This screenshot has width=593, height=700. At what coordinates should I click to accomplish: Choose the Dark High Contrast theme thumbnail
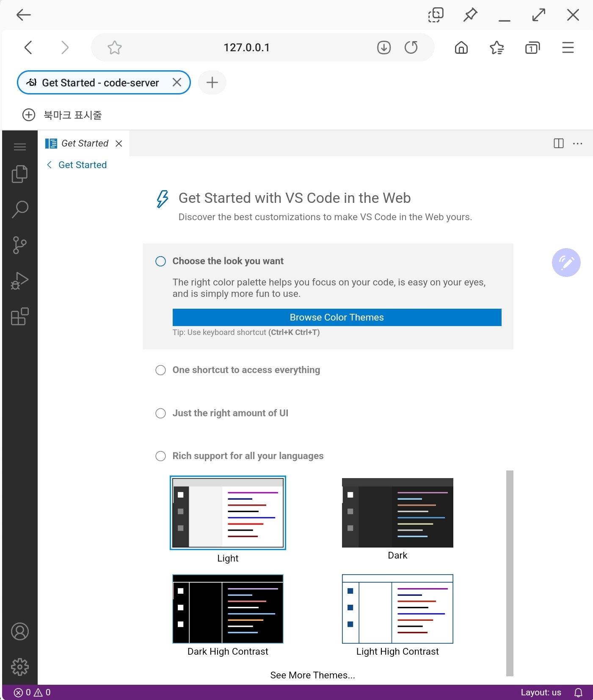point(228,609)
